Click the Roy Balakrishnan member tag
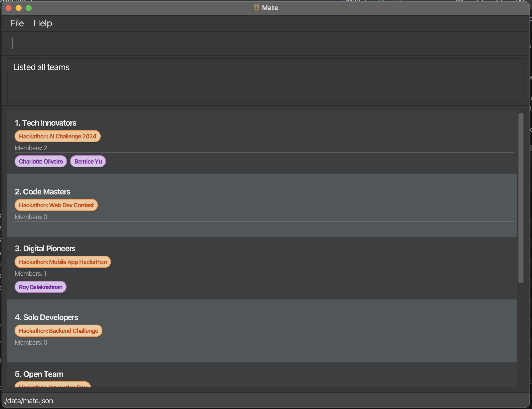The image size is (532, 409). (41, 287)
